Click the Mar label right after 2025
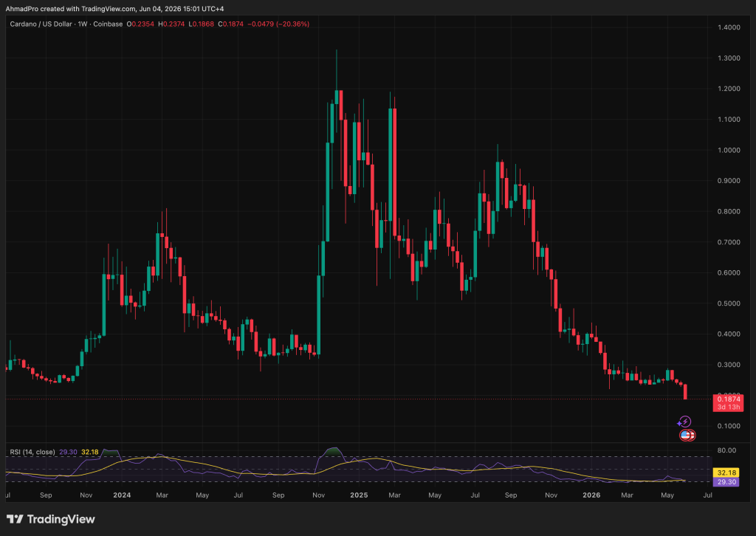Image resolution: width=756 pixels, height=536 pixels. [x=394, y=495]
